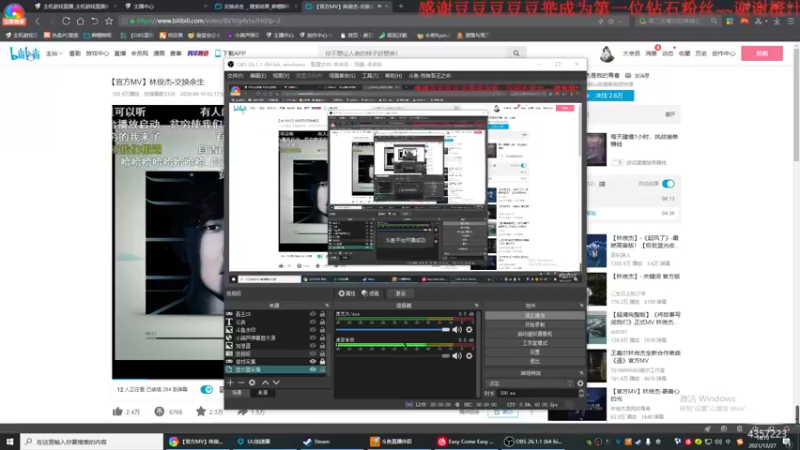Screen dimensions: 800x450
Task: Open the Mic/Aux channel gear settings
Action: tap(469, 330)
